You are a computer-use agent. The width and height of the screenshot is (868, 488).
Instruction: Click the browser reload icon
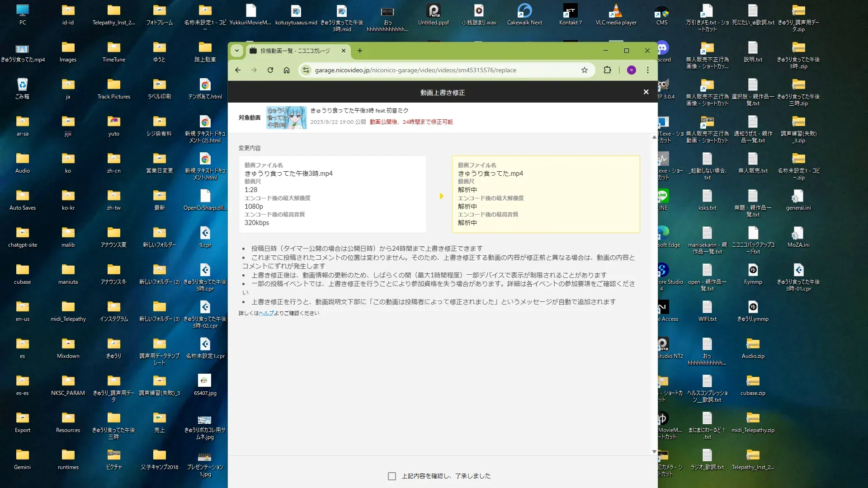click(x=270, y=70)
